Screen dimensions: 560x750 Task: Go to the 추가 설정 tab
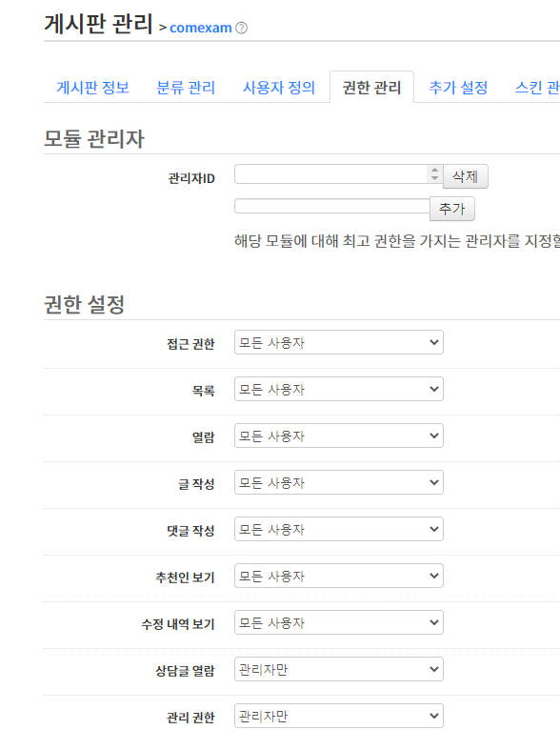tap(458, 88)
